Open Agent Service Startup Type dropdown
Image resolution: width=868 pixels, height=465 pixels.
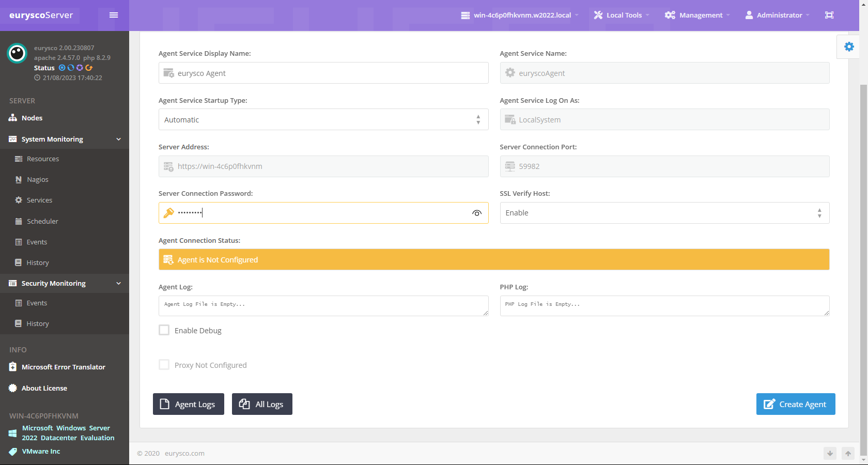coord(323,119)
